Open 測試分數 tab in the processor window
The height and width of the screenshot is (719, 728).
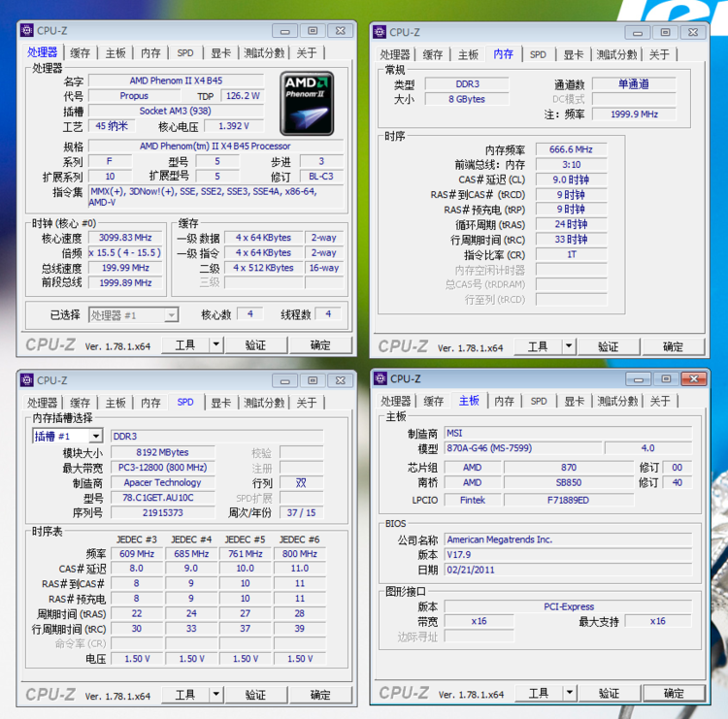click(264, 53)
